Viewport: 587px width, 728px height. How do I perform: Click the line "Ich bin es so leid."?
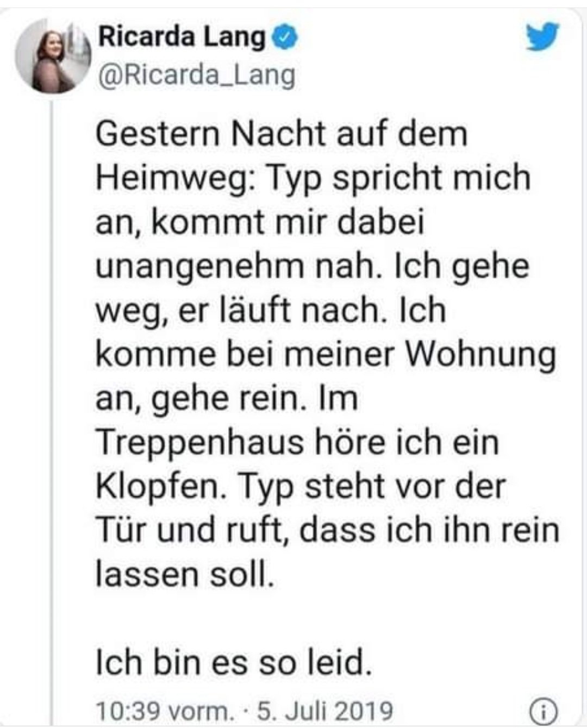pyautogui.click(x=234, y=663)
